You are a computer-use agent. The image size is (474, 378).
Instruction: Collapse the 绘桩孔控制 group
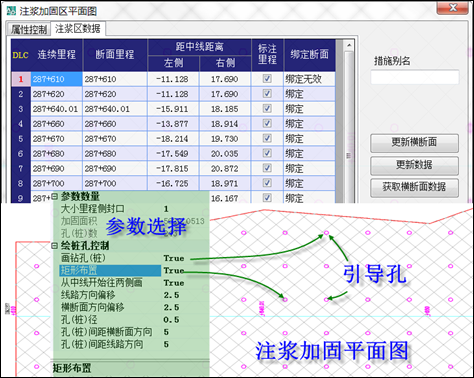click(55, 246)
